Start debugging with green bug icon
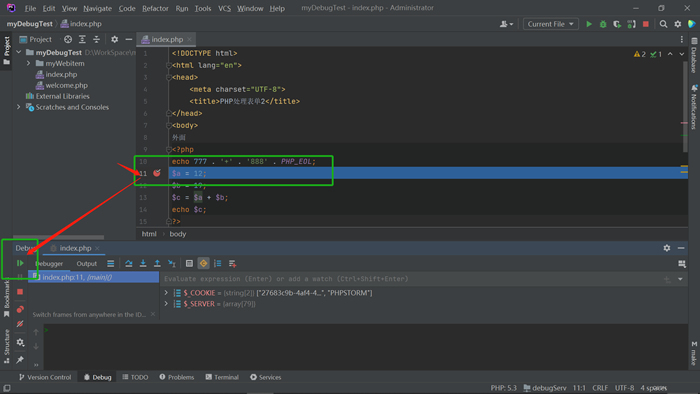Screen dimensions: 700x394 (603, 24)
